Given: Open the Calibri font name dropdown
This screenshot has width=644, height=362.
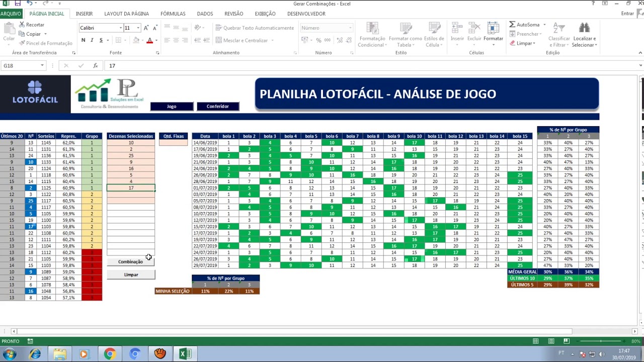Looking at the screenshot, I should point(120,28).
